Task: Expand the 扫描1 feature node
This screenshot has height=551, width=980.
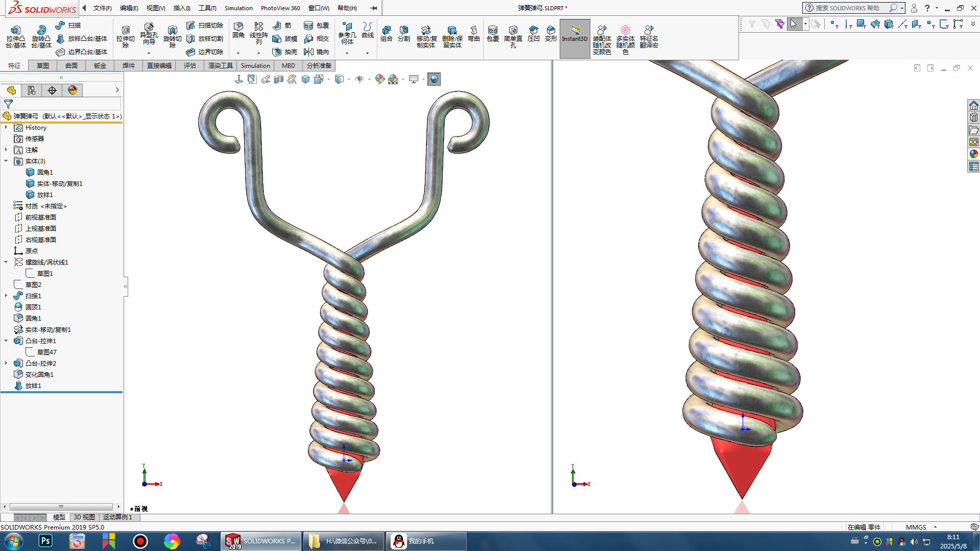Action: [6, 296]
